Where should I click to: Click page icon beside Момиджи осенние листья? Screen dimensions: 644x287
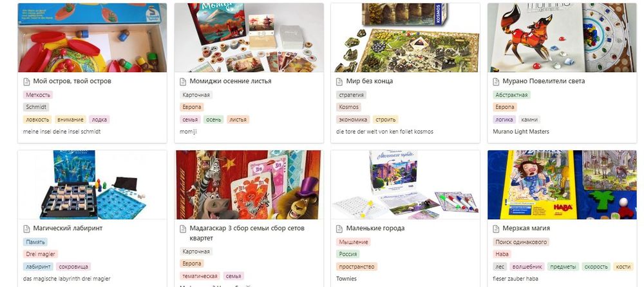click(183, 81)
